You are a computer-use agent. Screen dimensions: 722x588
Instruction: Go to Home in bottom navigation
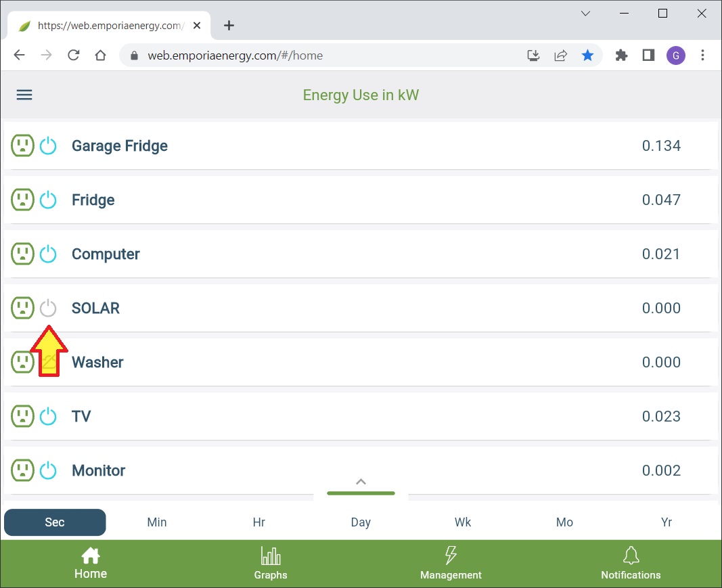(91, 564)
